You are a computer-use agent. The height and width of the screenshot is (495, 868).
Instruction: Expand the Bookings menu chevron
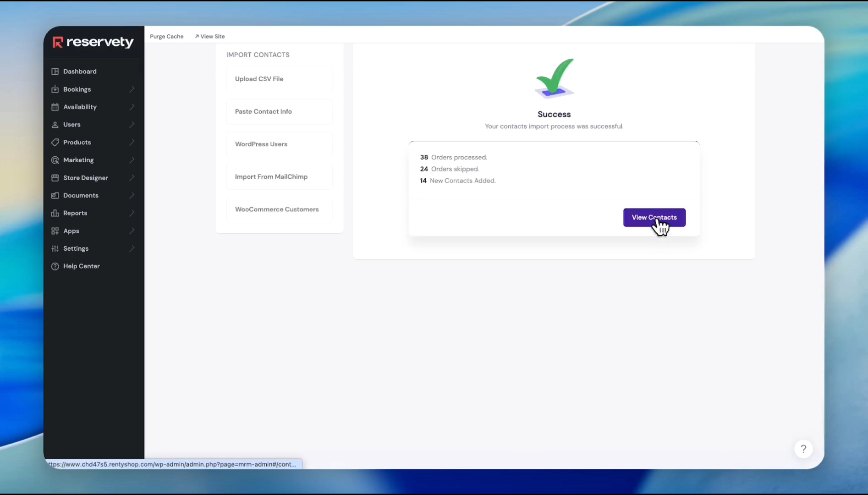tap(132, 89)
